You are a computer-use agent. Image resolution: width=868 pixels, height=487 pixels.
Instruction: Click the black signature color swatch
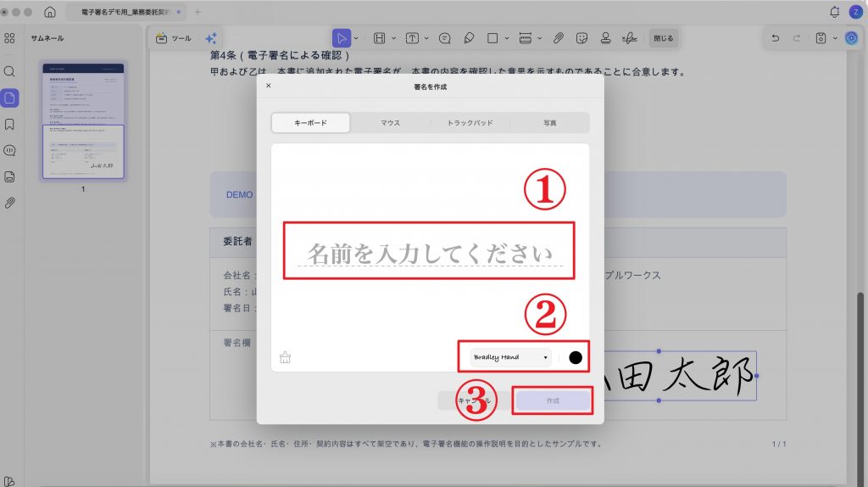coord(576,357)
